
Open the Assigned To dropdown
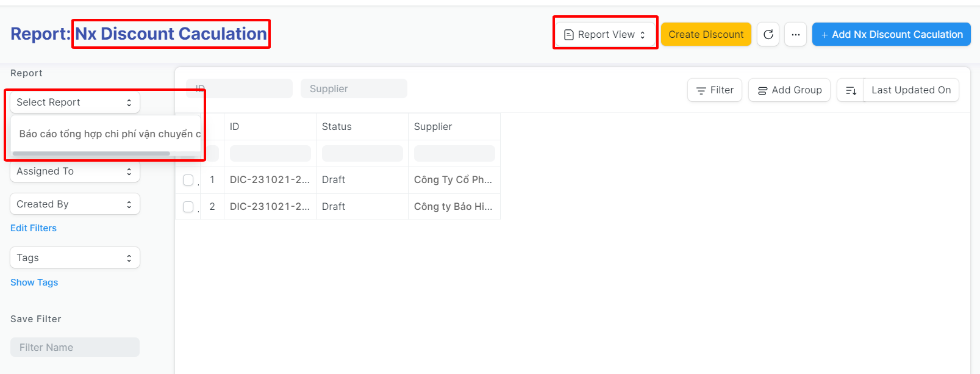75,171
